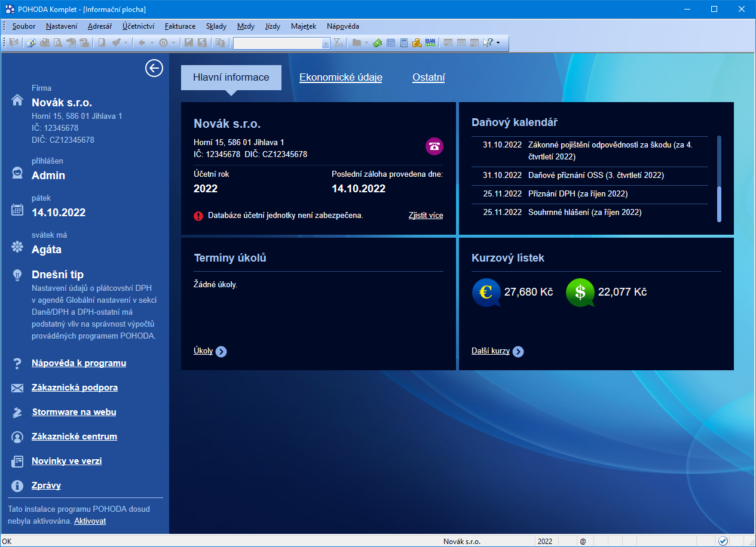756x547 pixels.
Task: Follow the Zjistit více link
Action: tap(426, 216)
